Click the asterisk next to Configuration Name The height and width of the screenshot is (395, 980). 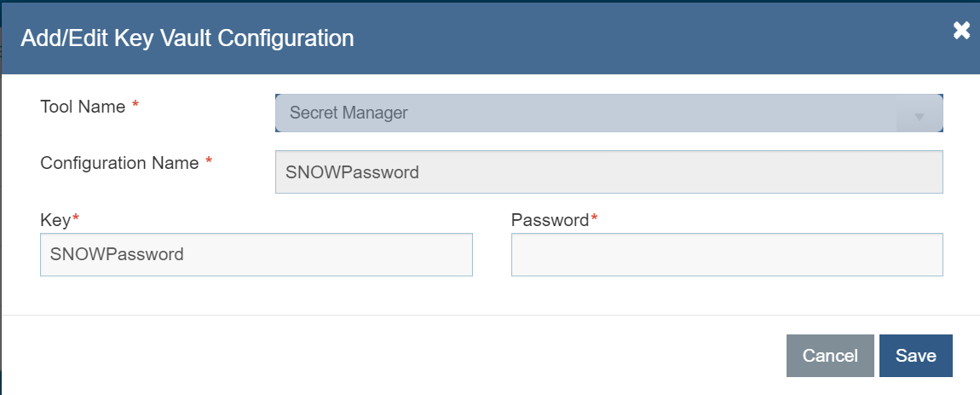click(x=209, y=163)
